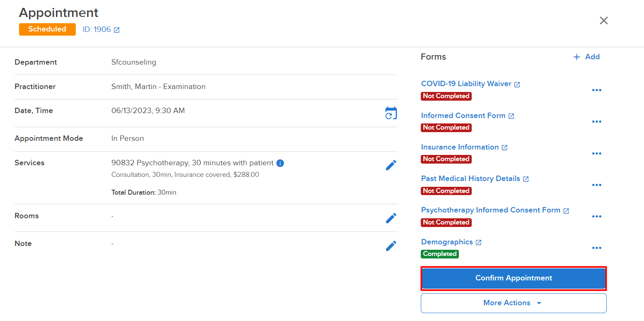Click the plus icon to add a form
644x321 pixels.
tap(576, 57)
